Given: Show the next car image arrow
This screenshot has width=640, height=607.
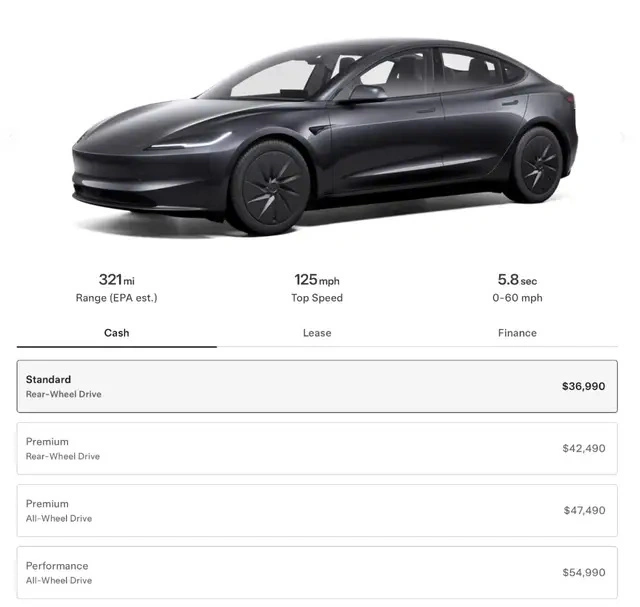Looking at the screenshot, I should click(623, 138).
